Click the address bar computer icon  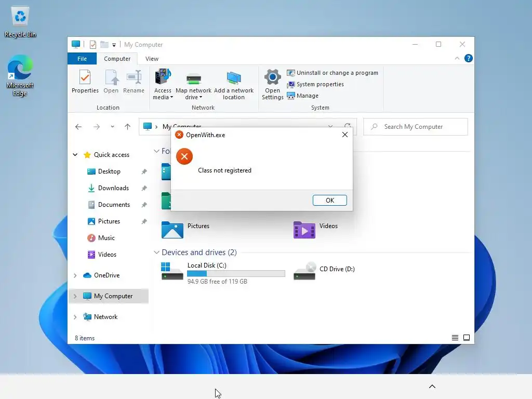click(x=147, y=127)
